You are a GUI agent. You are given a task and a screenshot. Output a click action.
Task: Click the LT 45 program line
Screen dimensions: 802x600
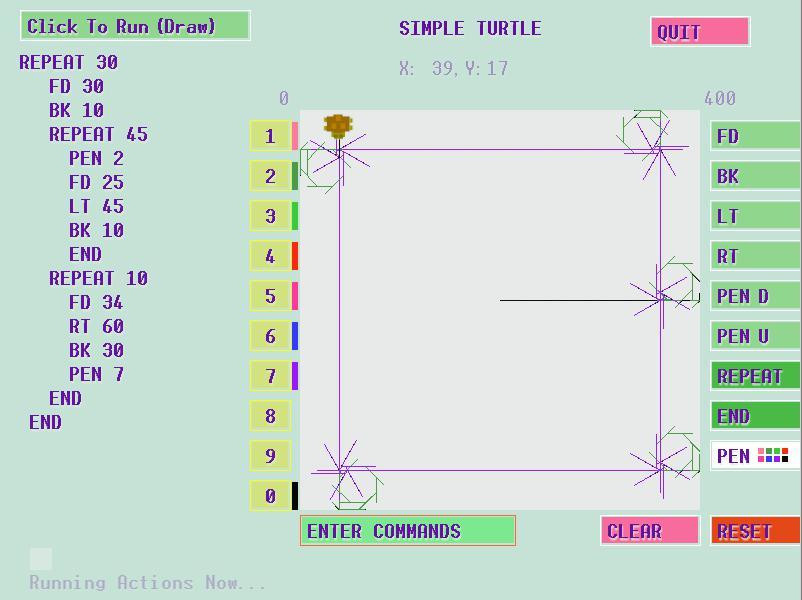point(96,207)
